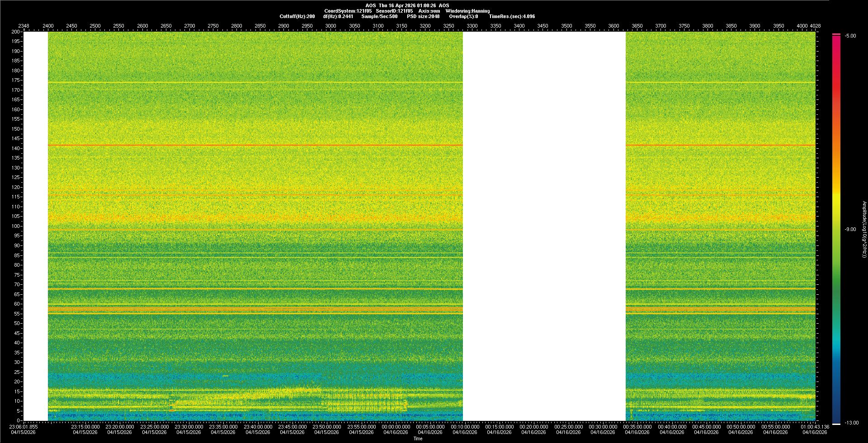Click the Cutoff(Hz):200 parameter text

pyautogui.click(x=297, y=16)
